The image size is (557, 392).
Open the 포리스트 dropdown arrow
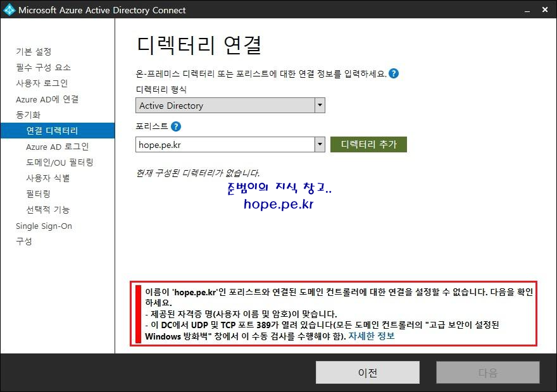(320, 144)
